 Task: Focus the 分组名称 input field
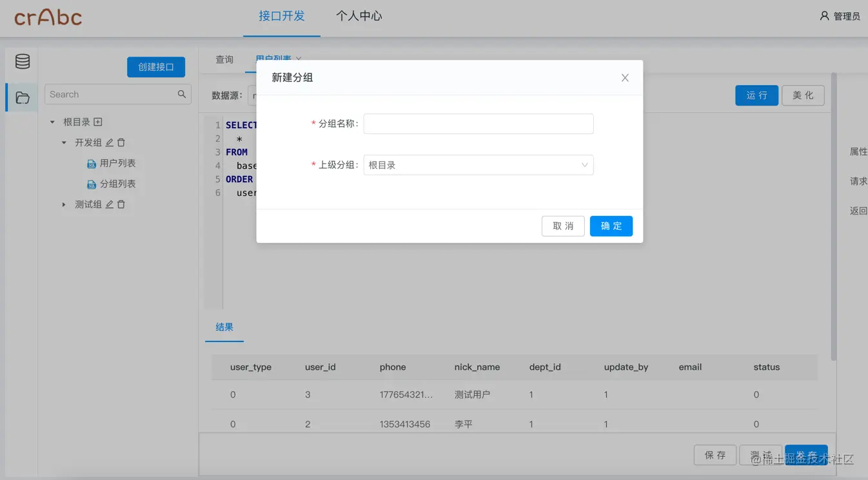coord(478,124)
